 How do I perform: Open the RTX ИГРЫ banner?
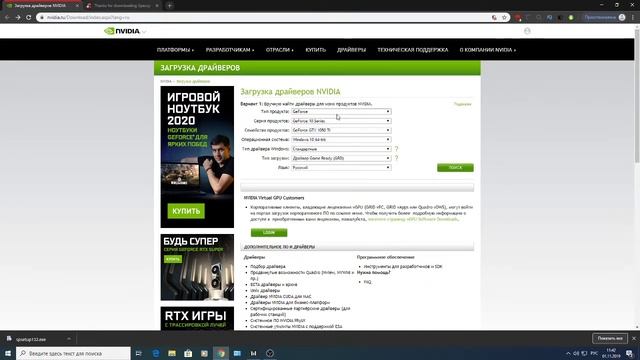tap(197, 318)
